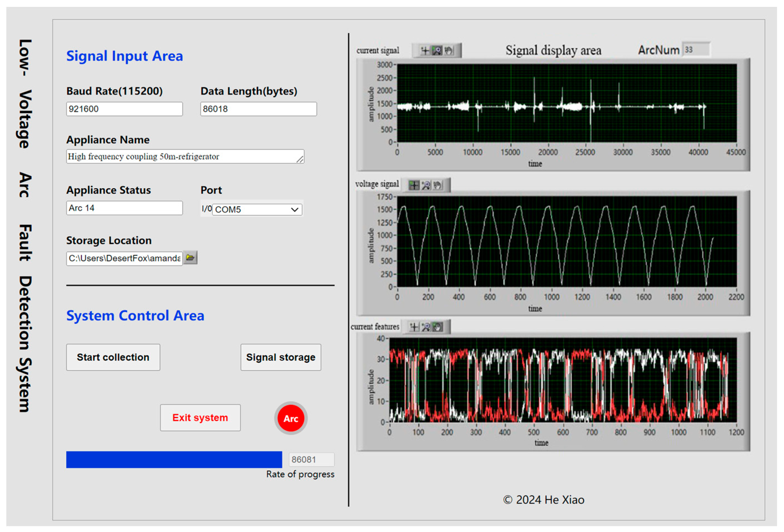Select zoom tool on current signal graph
This screenshot has width=784, height=532.
(x=437, y=51)
